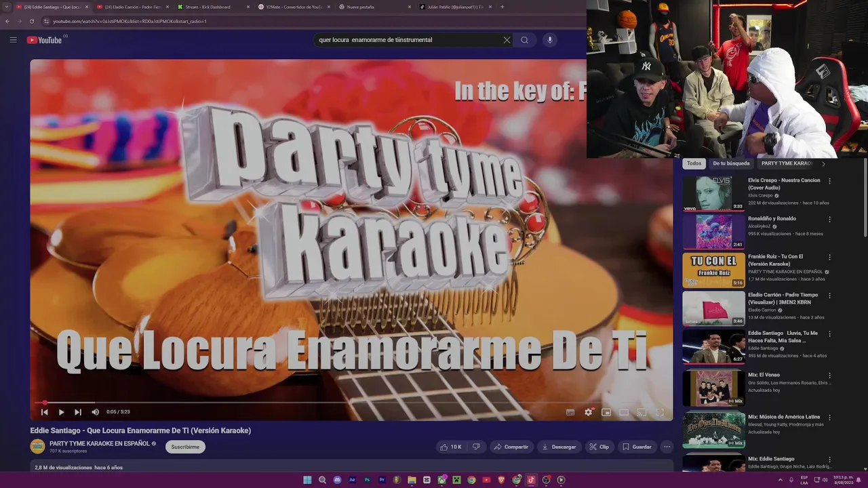Like the video with 10 K likes
This screenshot has height=488, width=868.
point(451,447)
